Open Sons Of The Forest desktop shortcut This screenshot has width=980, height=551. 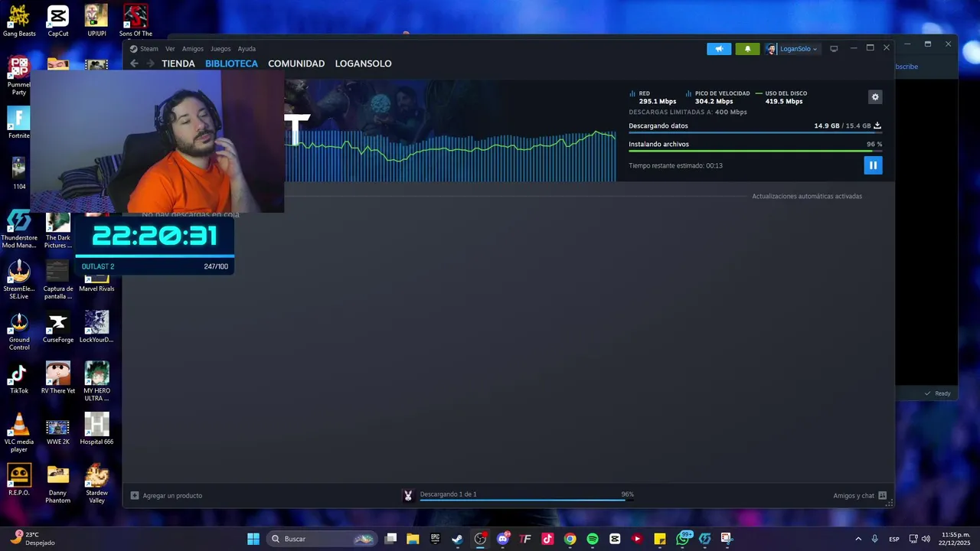pos(136,21)
